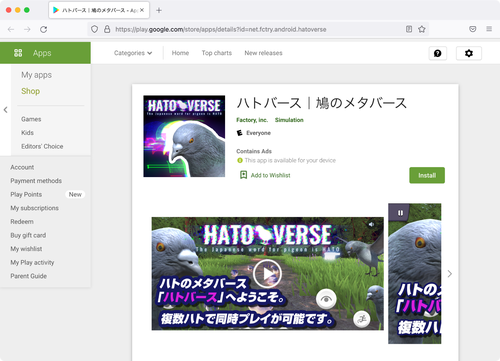Open the Pocket save icon

tap(473, 29)
